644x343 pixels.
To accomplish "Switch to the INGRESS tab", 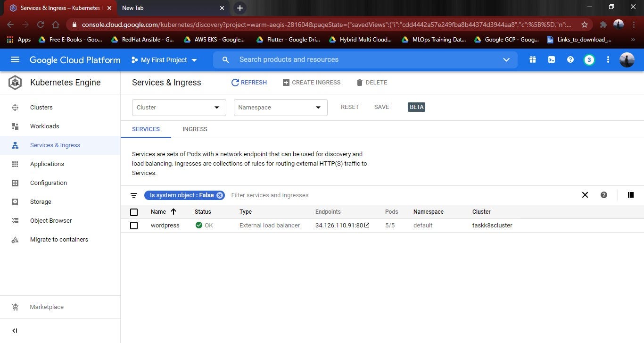I will click(195, 129).
